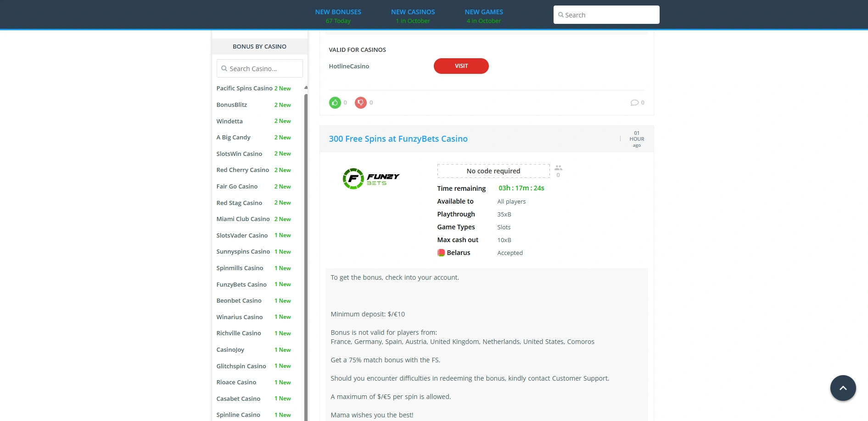Click the red VISIT button
This screenshot has height=421, width=868.
point(461,66)
